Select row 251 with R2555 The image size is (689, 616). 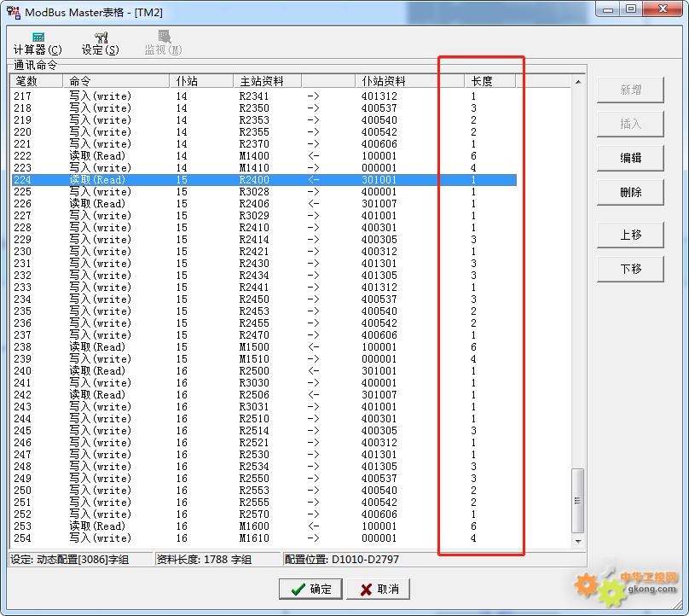(263, 503)
